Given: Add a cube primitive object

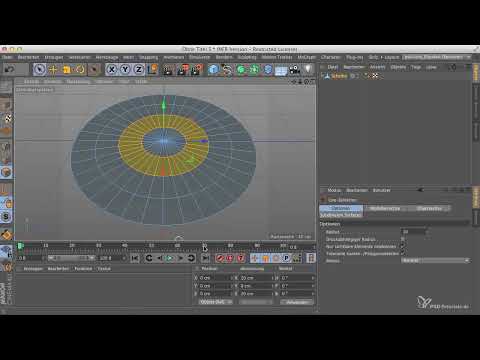Looking at the screenshot, I should tap(213, 70).
